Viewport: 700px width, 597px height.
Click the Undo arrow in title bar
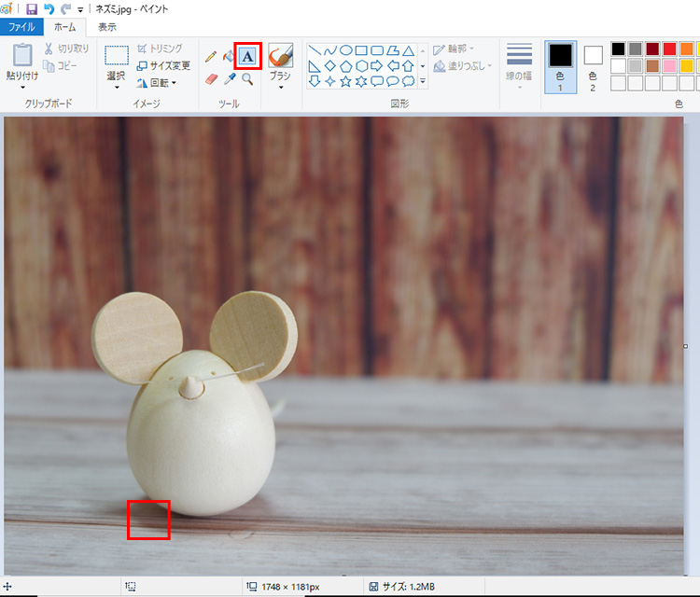pyautogui.click(x=49, y=8)
